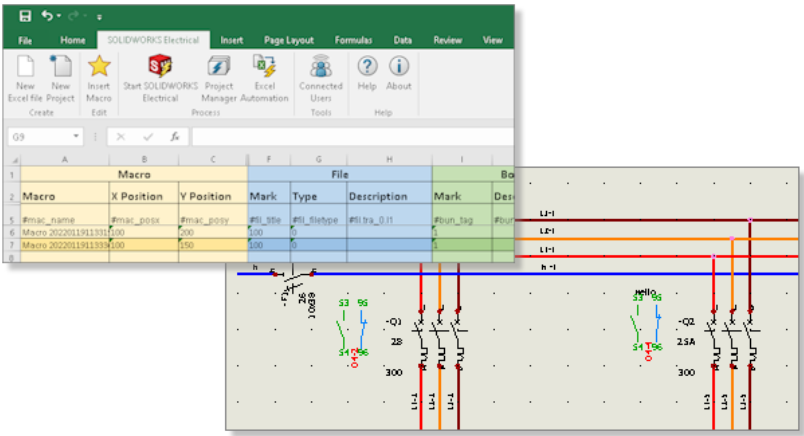Switch to the Home ribbon tab
This screenshot has width=804, height=436.
pyautogui.click(x=73, y=40)
